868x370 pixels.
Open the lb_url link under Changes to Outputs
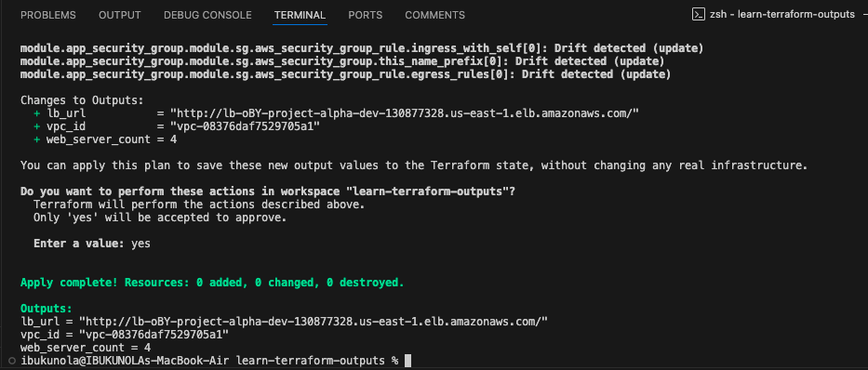406,113
